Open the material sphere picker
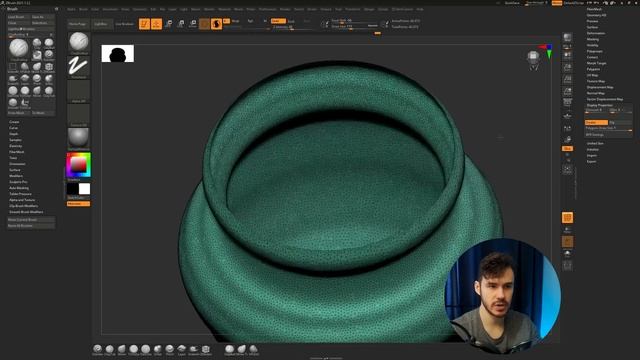This screenshot has width=640, height=360. pos(79,138)
